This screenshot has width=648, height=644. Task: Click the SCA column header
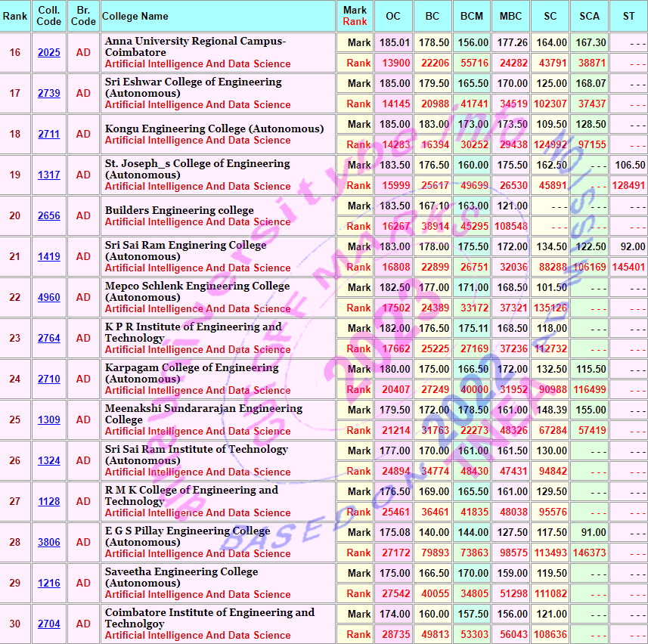point(589,16)
